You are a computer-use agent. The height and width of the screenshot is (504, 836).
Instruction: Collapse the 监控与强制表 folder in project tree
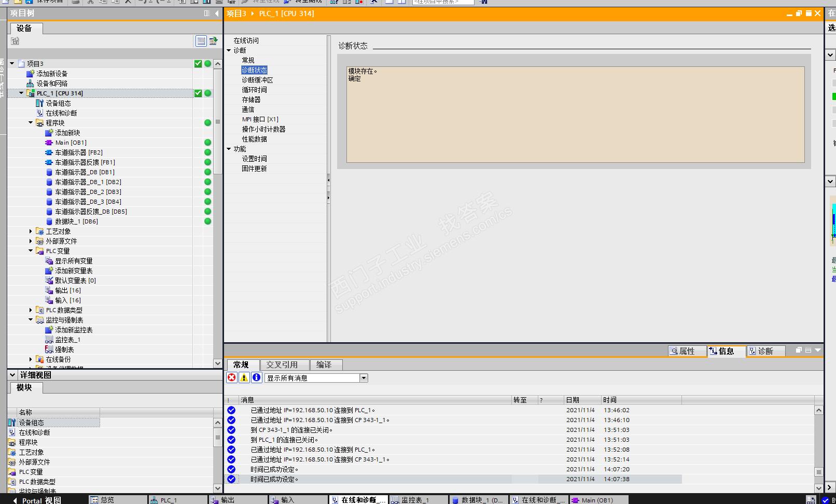point(31,320)
